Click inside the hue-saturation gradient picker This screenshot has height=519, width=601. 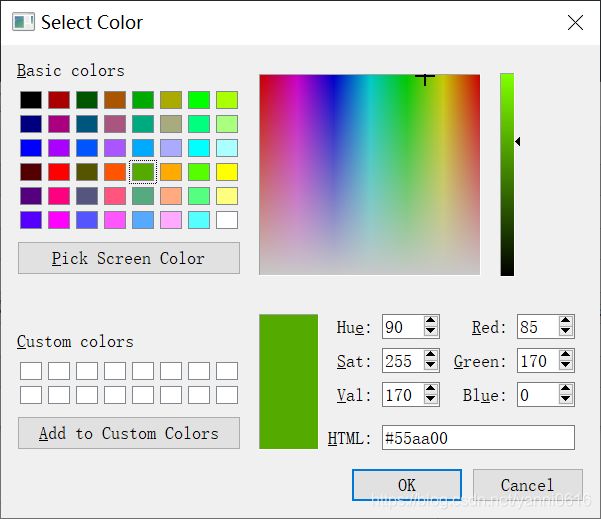click(369, 174)
